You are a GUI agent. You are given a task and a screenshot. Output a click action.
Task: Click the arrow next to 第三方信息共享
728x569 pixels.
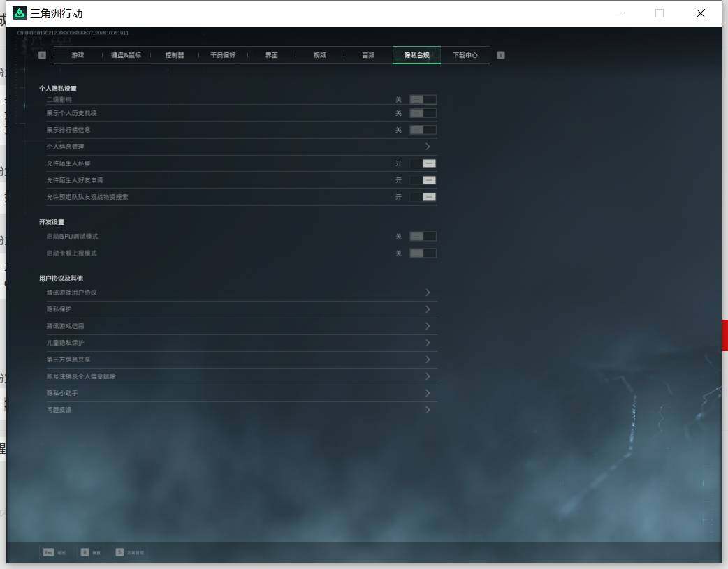click(428, 360)
